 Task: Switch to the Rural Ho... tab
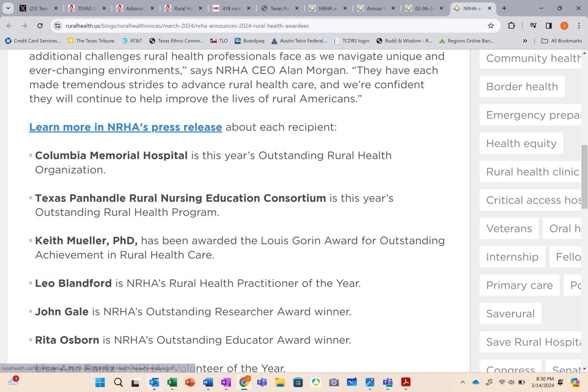tap(183, 8)
